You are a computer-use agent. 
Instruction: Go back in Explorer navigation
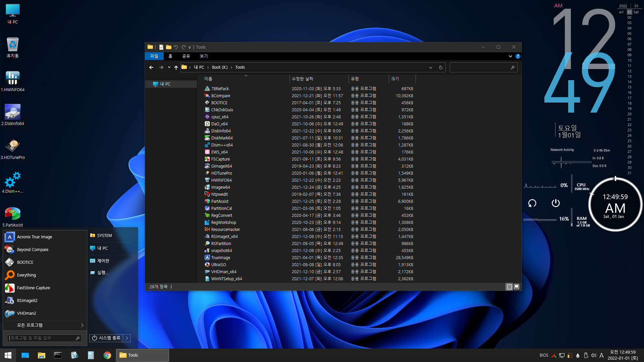pyautogui.click(x=151, y=67)
